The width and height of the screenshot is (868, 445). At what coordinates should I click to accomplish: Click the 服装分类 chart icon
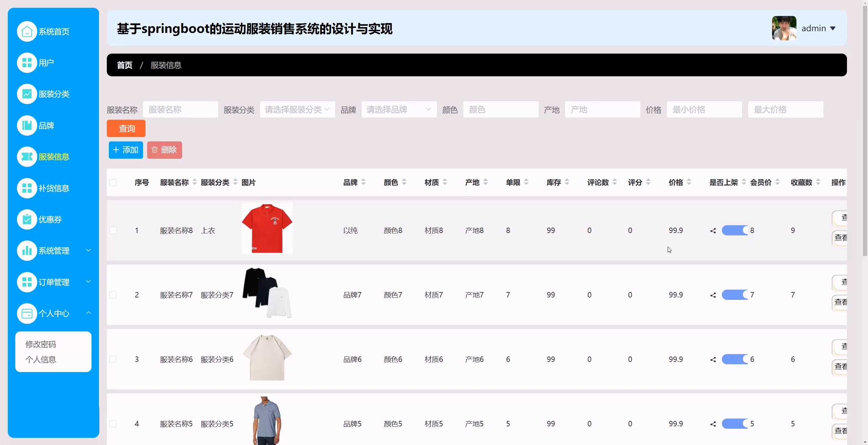coord(27,94)
